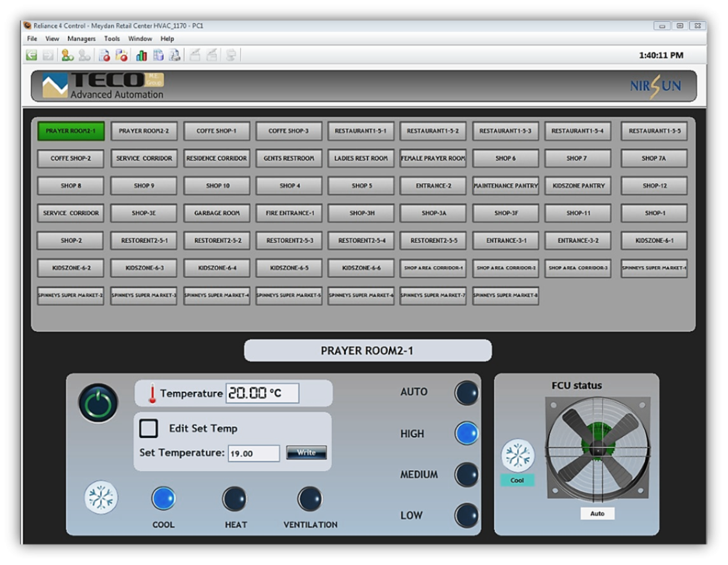The width and height of the screenshot is (728, 565).
Task: Click the red thermometer icon beside Temperature
Action: [152, 394]
